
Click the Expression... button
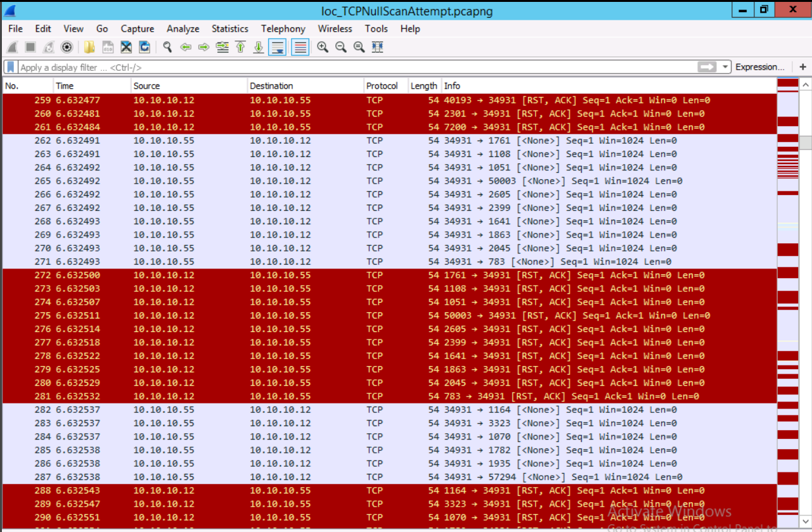(x=760, y=67)
